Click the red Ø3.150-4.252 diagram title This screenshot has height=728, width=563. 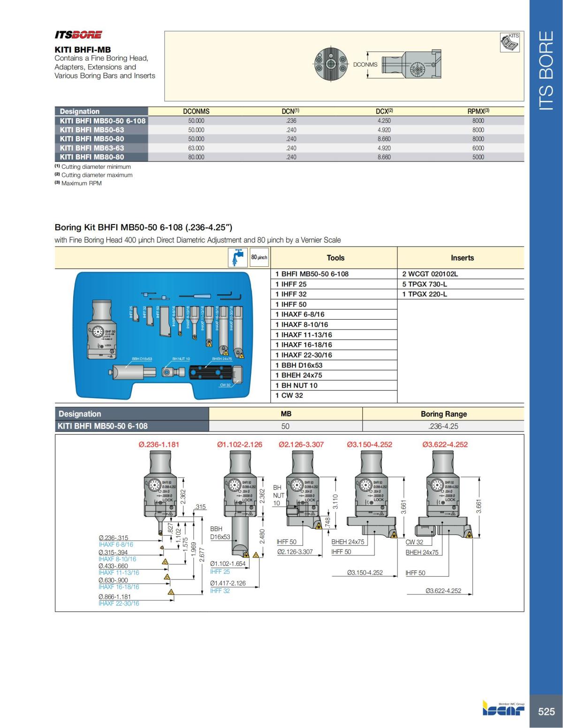pos(369,444)
